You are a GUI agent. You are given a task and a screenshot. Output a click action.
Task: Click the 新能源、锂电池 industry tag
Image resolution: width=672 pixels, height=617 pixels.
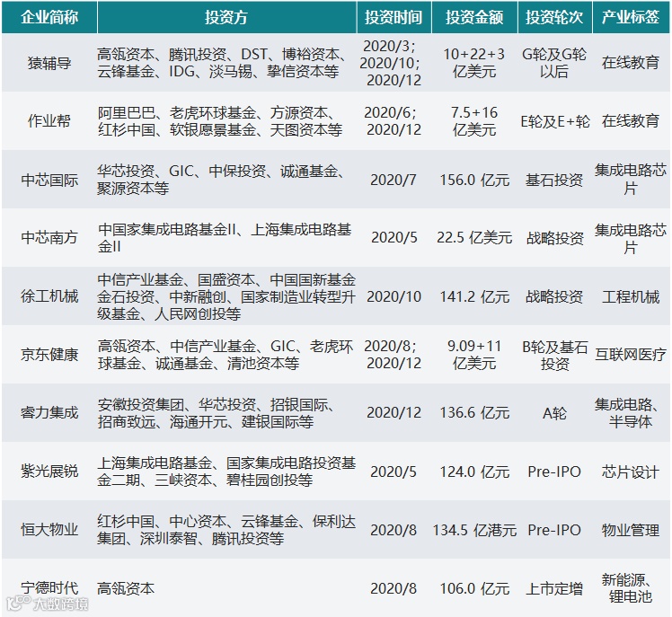point(631,588)
